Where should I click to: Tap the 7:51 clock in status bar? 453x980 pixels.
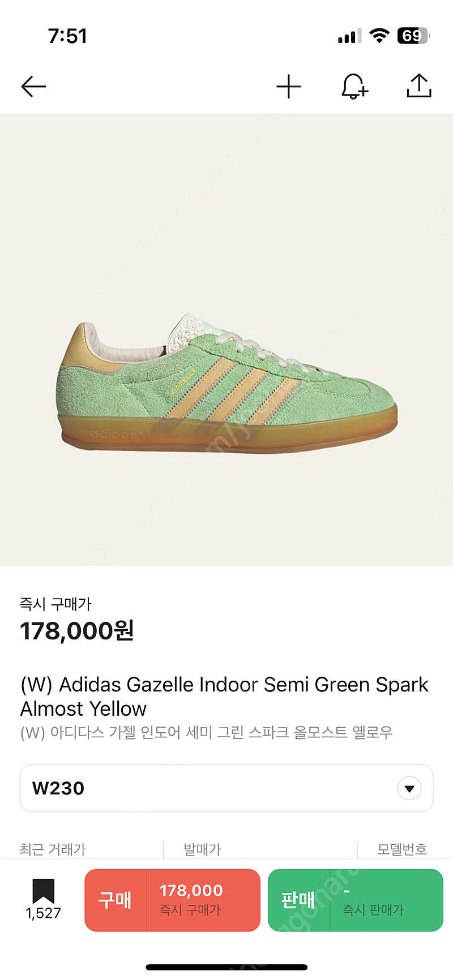tap(67, 36)
